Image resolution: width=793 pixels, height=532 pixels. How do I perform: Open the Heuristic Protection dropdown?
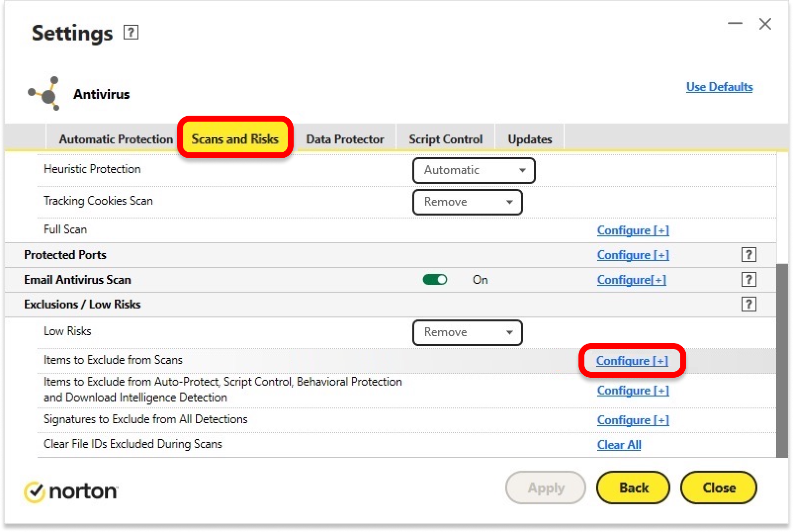click(474, 171)
